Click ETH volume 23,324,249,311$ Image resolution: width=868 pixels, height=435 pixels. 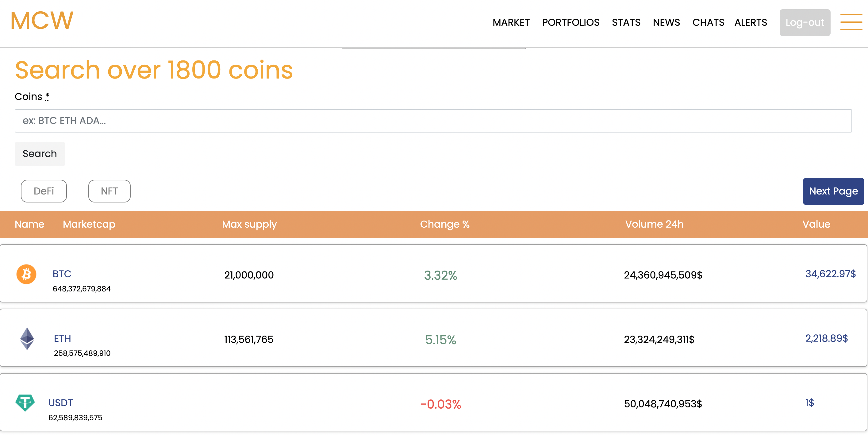[x=659, y=339]
